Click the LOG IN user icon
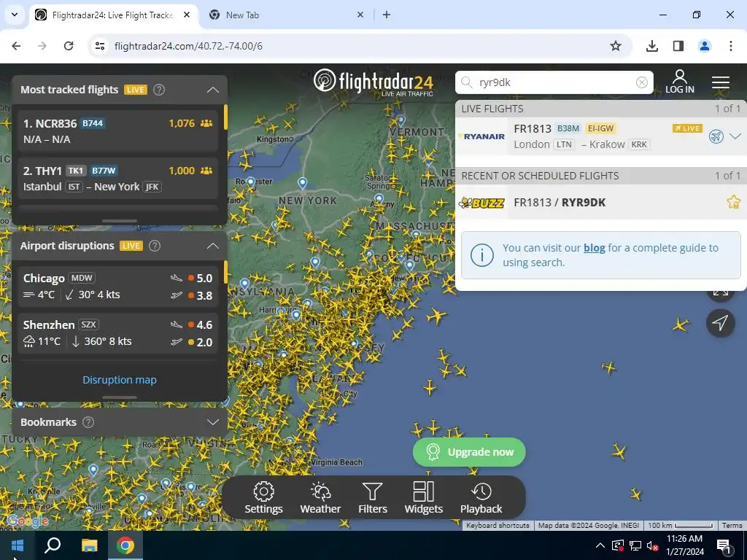Image resolution: width=747 pixels, height=560 pixels. [x=680, y=82]
